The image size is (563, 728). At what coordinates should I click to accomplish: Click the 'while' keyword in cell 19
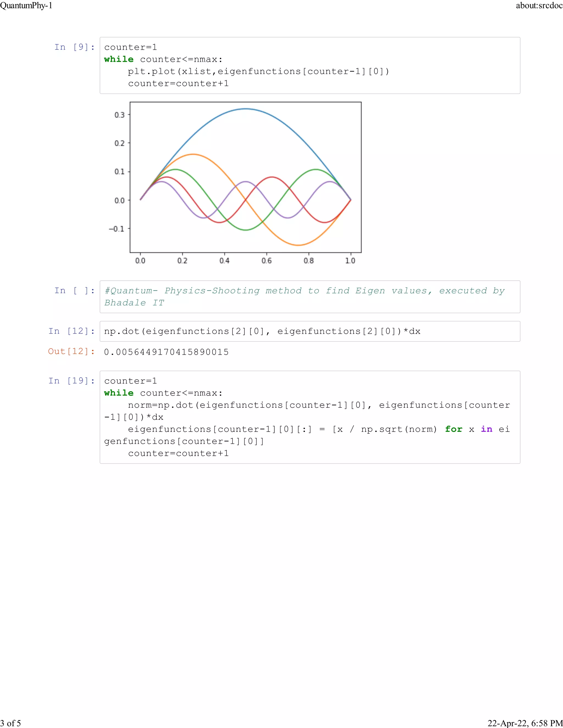(x=119, y=393)
